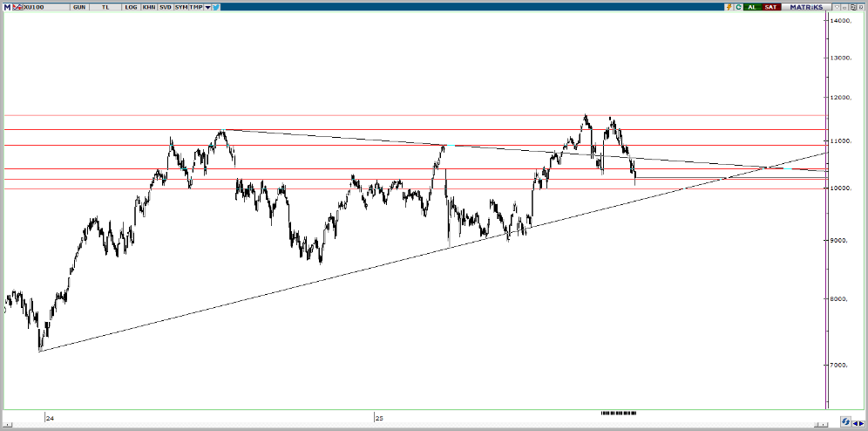Viewport: 868px width, 431px height.
Task: Expand the toolbar down-arrow menu
Action: 207,6
